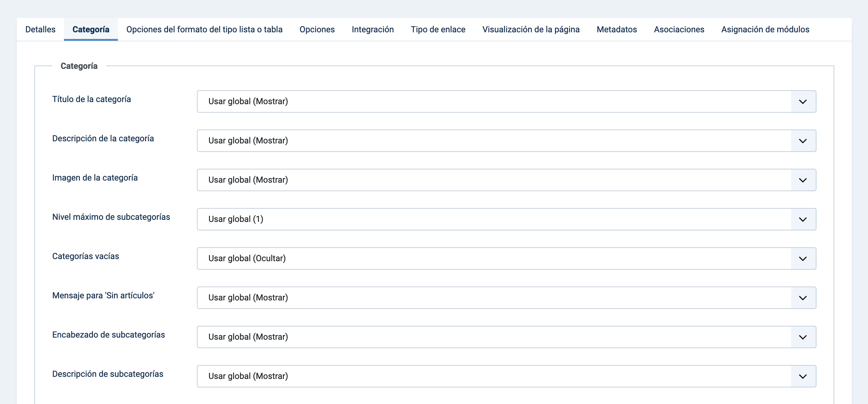Click the "Mensaje para 'Sin artículos'" label
Screen dimensions: 868x404
[x=103, y=295]
